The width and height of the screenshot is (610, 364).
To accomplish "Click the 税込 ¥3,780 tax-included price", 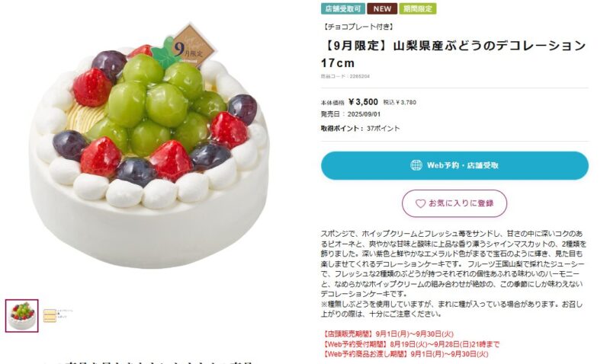I will [400, 103].
